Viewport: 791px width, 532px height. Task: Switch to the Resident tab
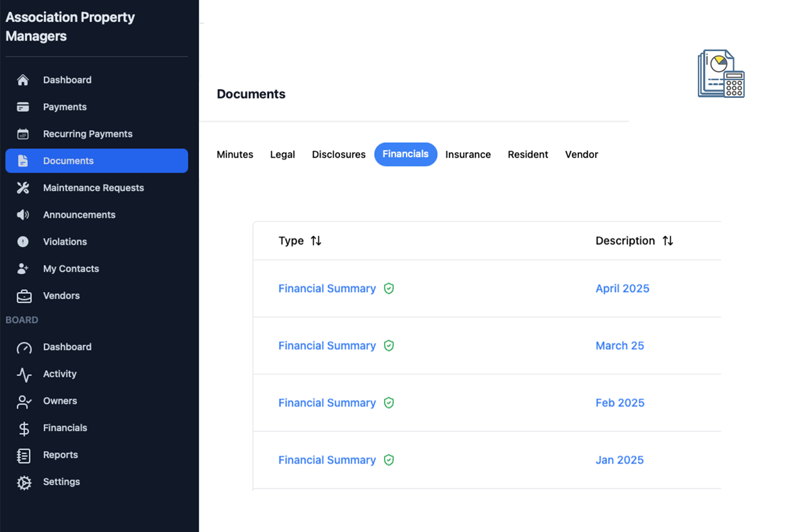coord(528,154)
